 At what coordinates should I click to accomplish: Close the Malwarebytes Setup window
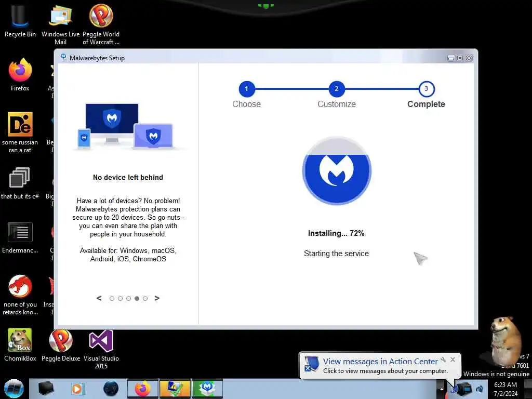(469, 58)
